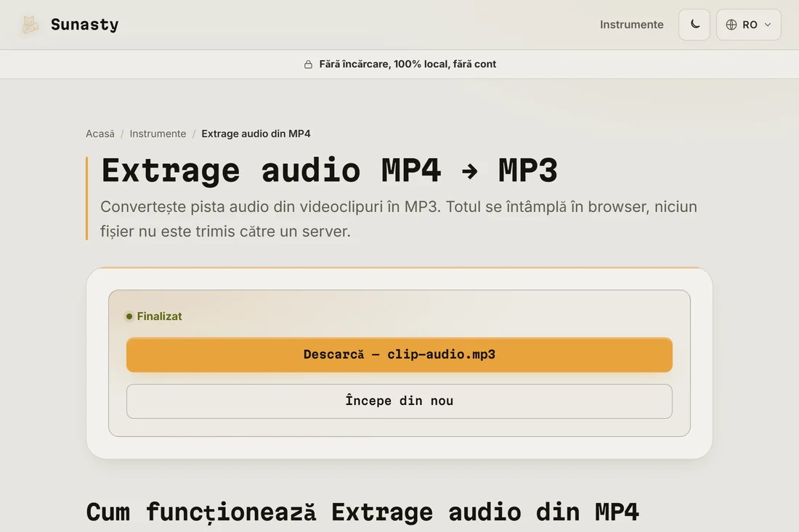
Task: Click 'Extrage audio din MP4' breadcrumb item
Action: click(x=256, y=134)
